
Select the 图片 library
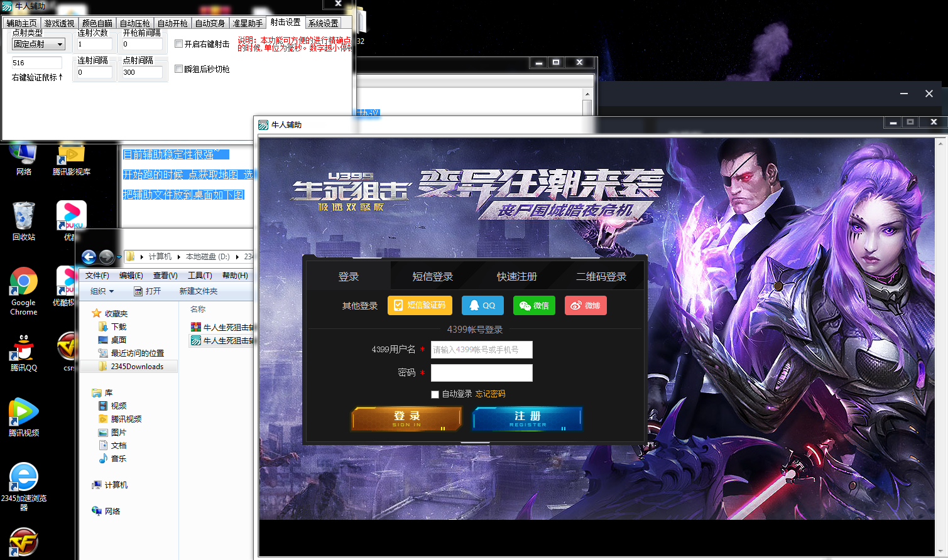[x=112, y=432]
